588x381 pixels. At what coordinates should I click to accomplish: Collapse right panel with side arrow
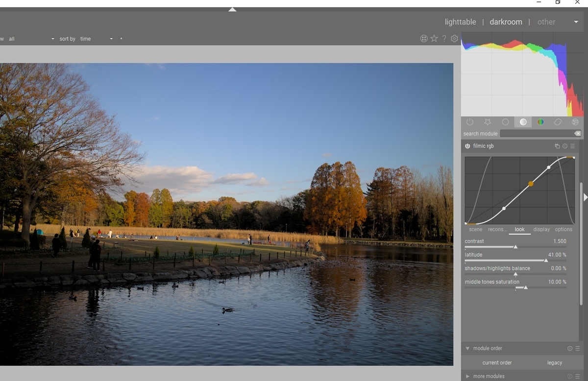pyautogui.click(x=585, y=197)
